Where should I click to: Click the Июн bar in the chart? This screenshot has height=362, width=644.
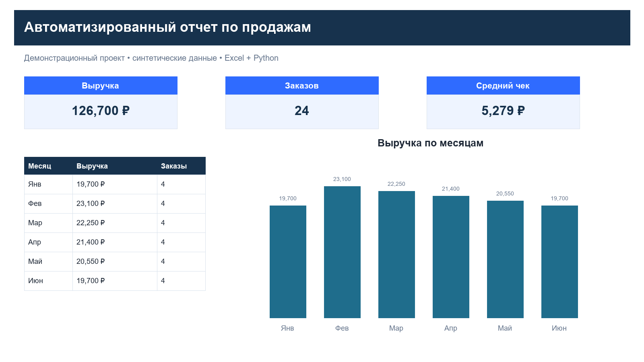click(x=559, y=262)
